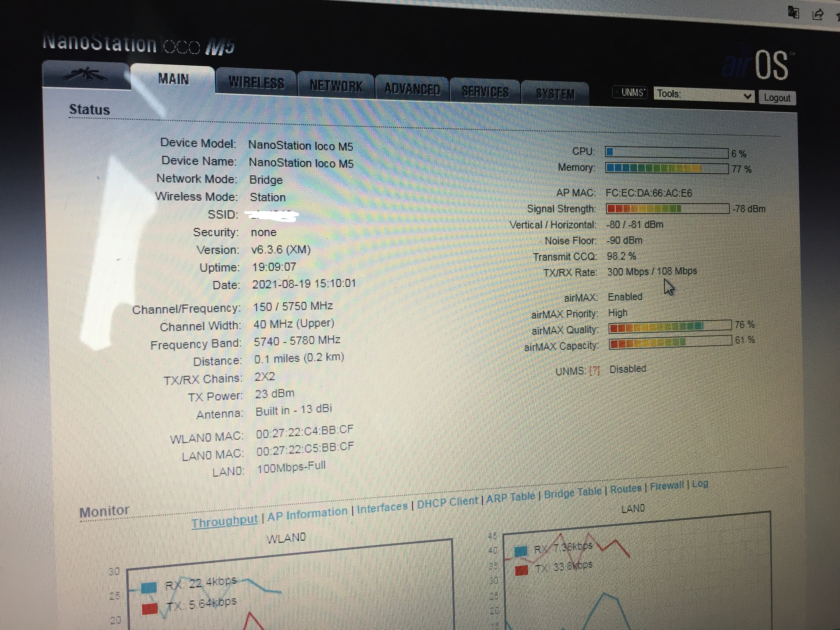Click the Logout button
The height and width of the screenshot is (630, 840).
(777, 98)
